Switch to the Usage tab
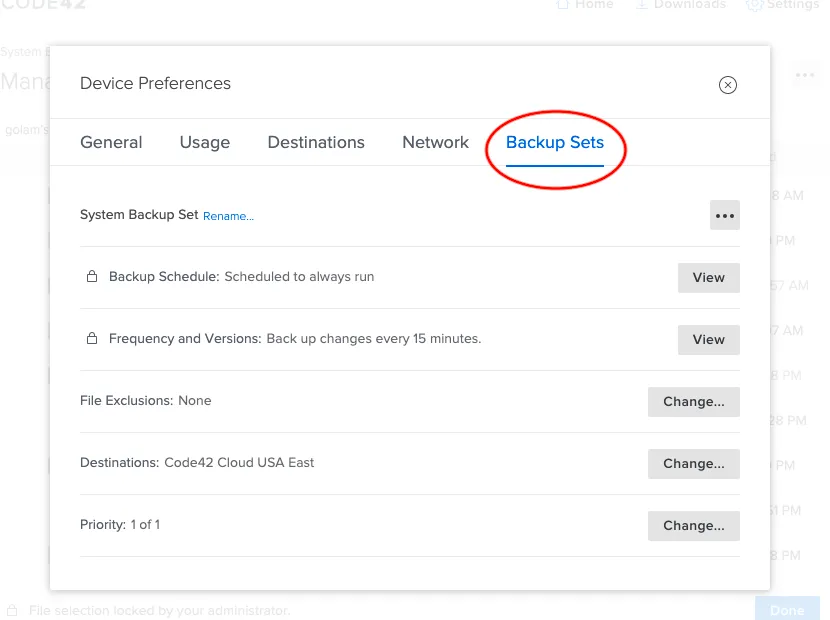Screen dimensions: 830x620 pos(205,142)
